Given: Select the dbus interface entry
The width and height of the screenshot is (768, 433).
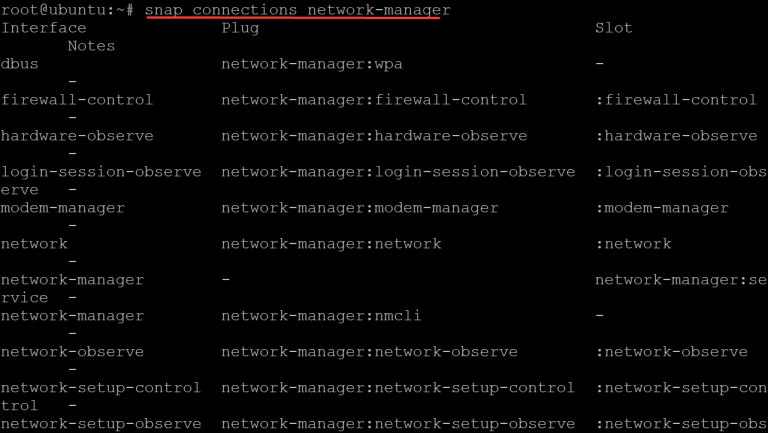Looking at the screenshot, I should 20,64.
